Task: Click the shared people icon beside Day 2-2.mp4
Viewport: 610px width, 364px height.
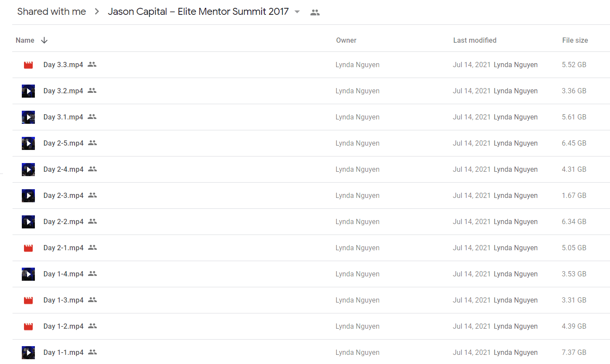Action: 92,221
